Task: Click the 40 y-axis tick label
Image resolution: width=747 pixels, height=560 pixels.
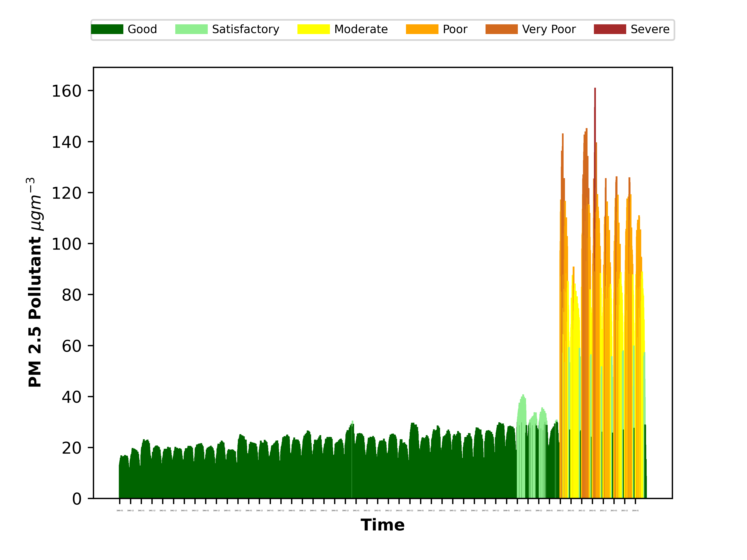Action: [x=71, y=397]
